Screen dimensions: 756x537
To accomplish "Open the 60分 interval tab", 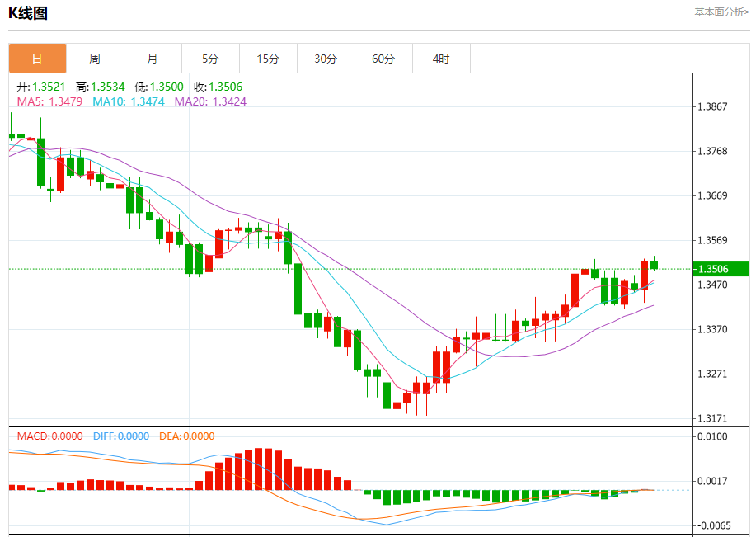I will click(384, 59).
